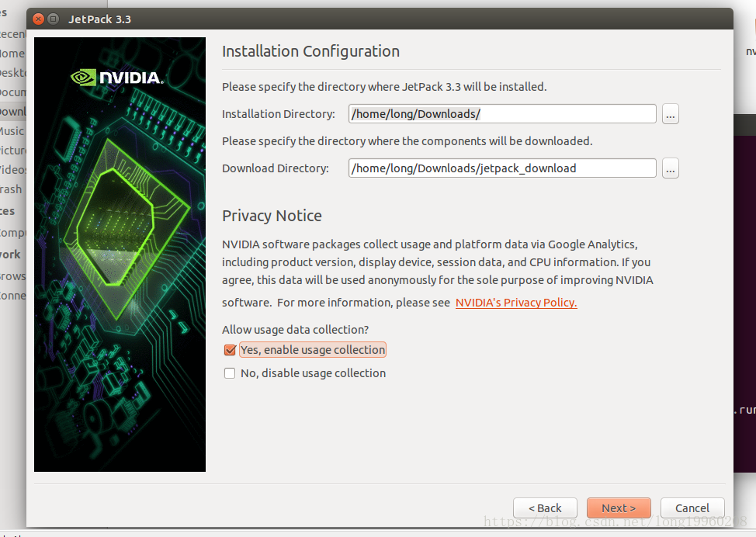Cancel the JetPack installer

[x=692, y=508]
